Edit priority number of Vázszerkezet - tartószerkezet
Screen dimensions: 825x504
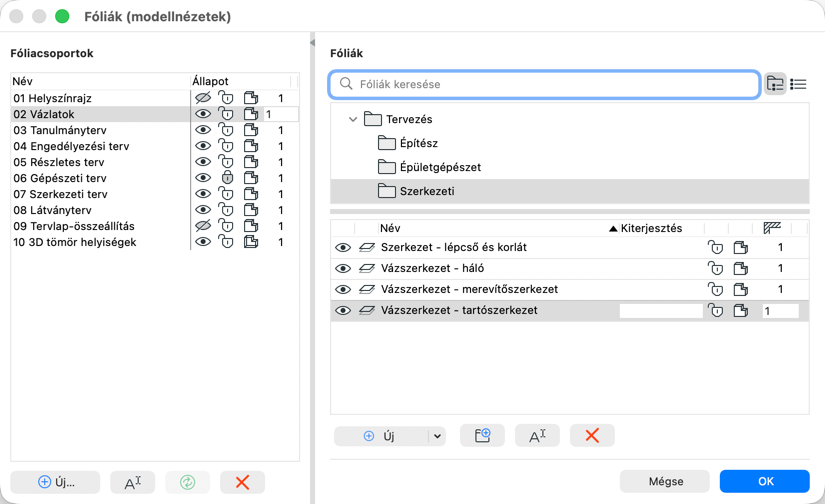781,310
